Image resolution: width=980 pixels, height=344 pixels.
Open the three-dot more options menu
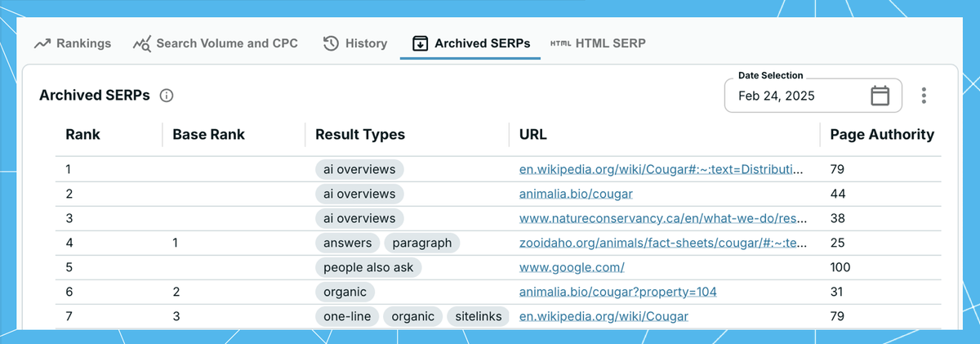click(x=924, y=96)
